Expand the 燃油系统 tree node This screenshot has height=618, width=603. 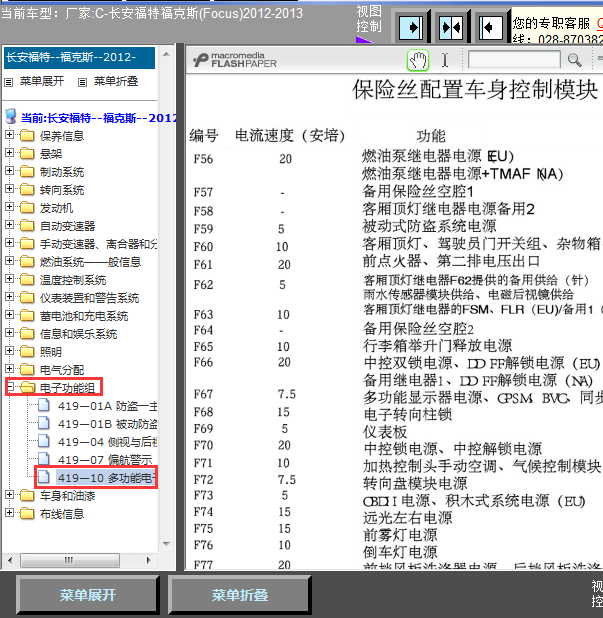point(9,261)
